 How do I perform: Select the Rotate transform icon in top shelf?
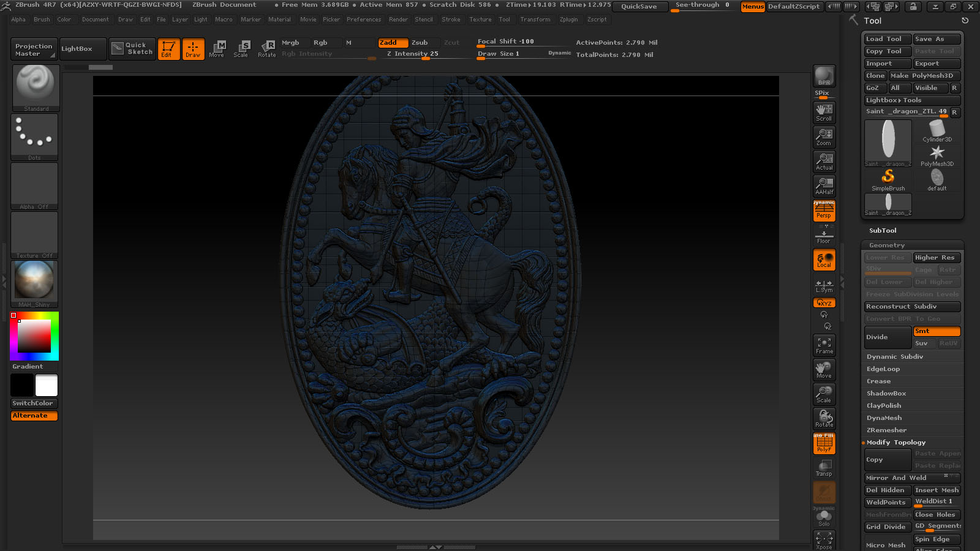267,48
